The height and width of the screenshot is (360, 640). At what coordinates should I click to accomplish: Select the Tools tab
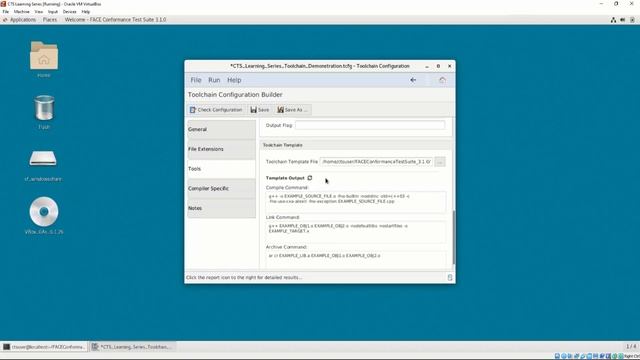pos(222,169)
